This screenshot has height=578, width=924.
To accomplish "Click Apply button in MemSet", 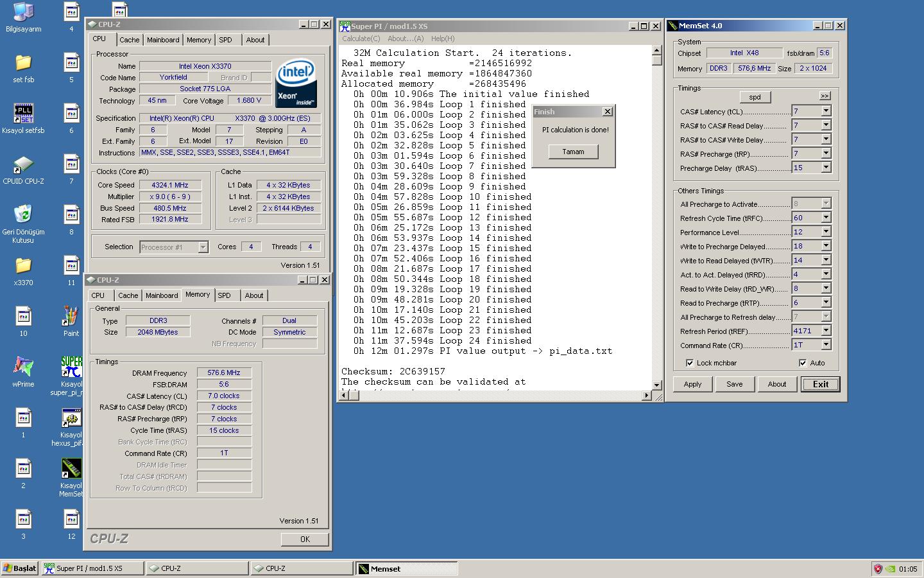I will point(692,384).
